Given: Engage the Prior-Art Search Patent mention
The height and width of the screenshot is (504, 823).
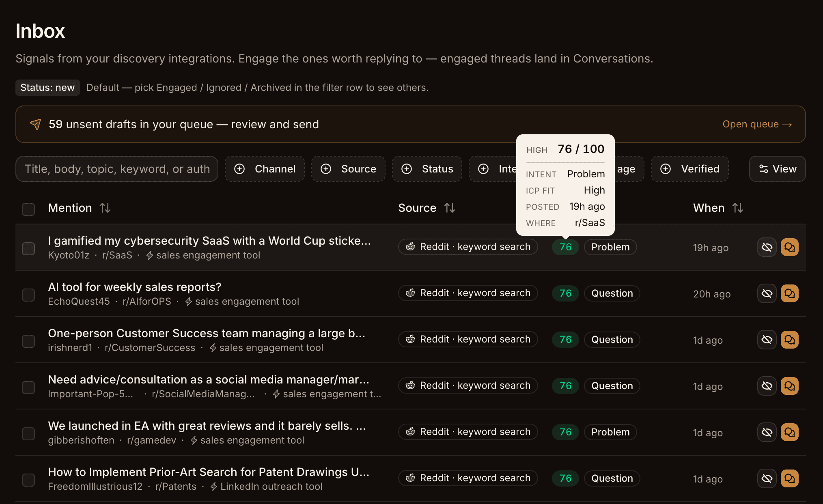Looking at the screenshot, I should click(789, 478).
